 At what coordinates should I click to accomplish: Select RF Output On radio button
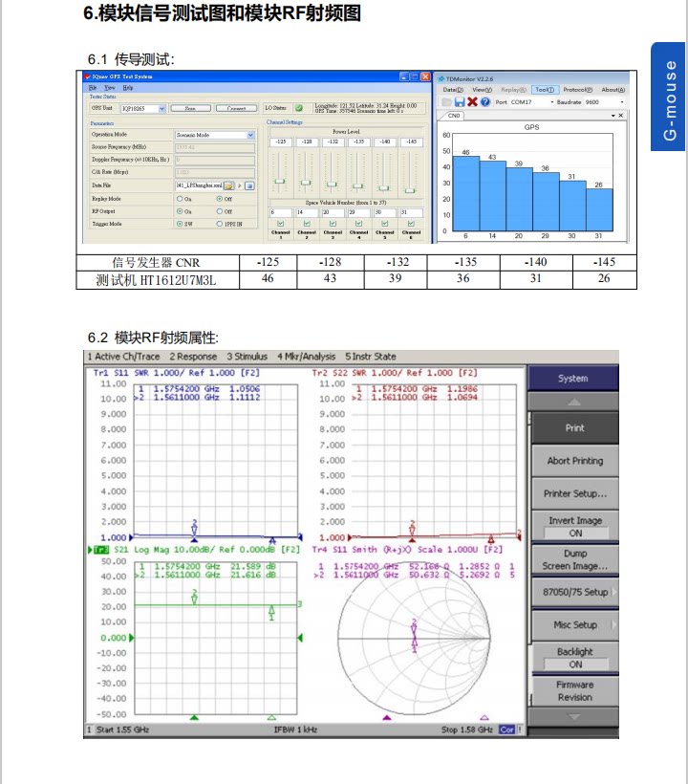(180, 211)
